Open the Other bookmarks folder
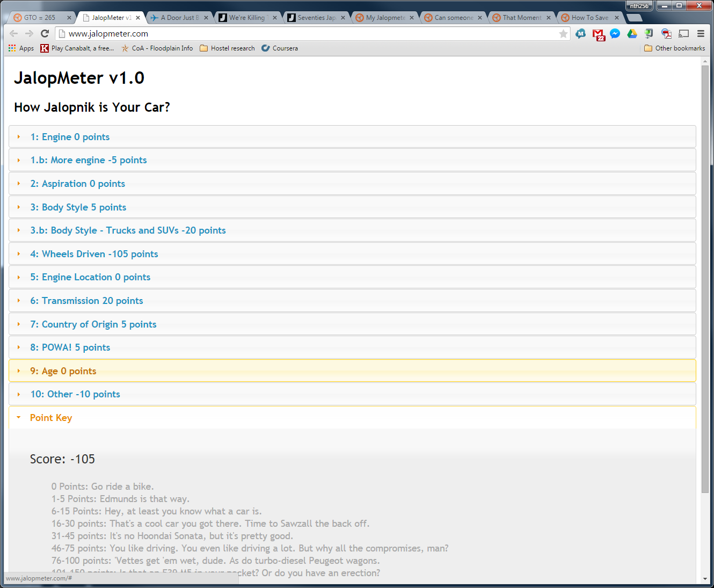Screen dimensions: 714x588 click(674, 48)
